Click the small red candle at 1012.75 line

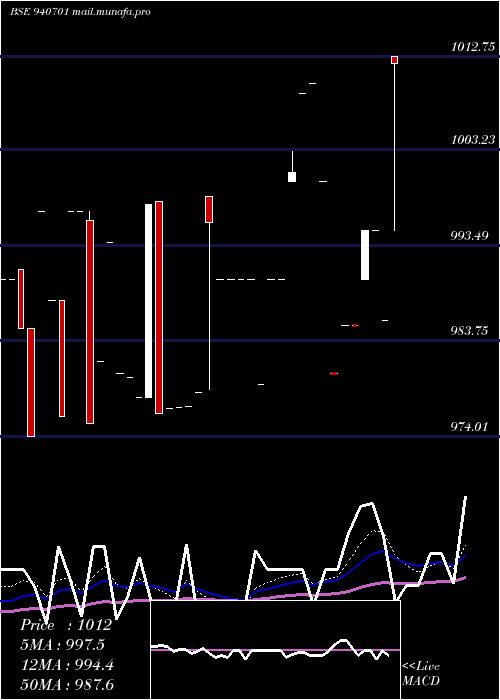pos(395,60)
